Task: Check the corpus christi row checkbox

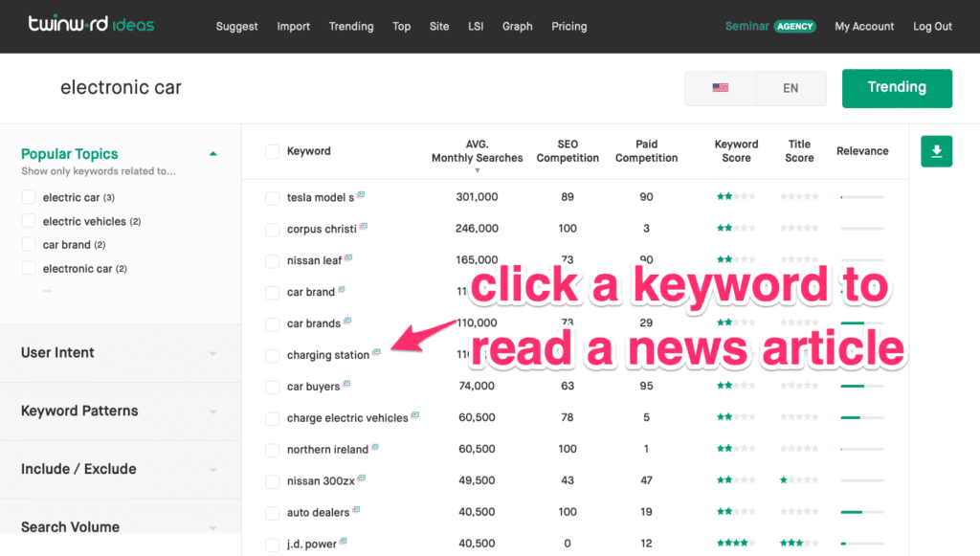Action: pyautogui.click(x=272, y=230)
